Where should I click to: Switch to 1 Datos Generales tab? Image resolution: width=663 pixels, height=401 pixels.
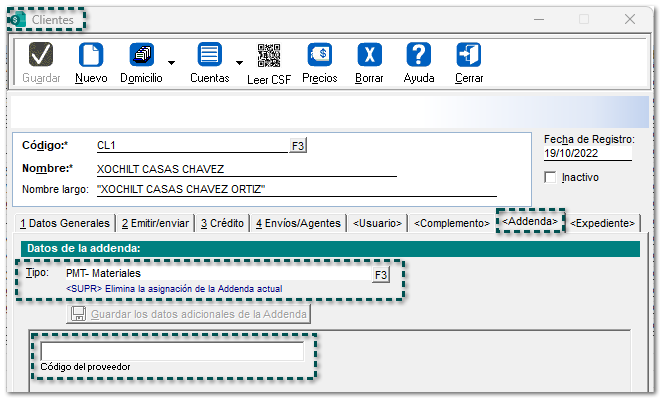tap(65, 223)
